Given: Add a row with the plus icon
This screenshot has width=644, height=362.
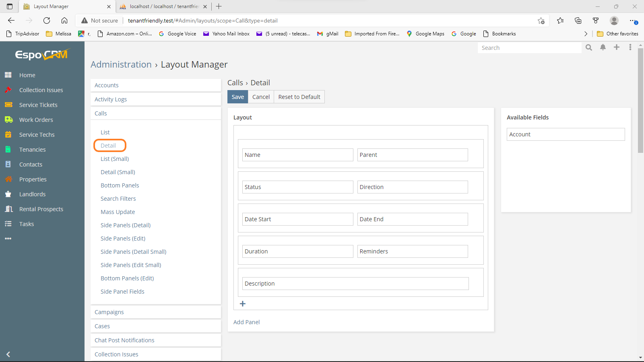Looking at the screenshot, I should (243, 304).
